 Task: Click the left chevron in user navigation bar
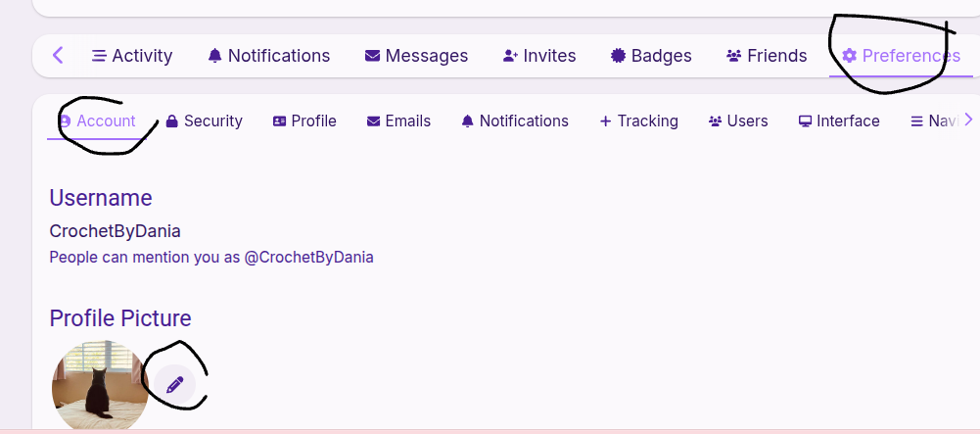58,56
